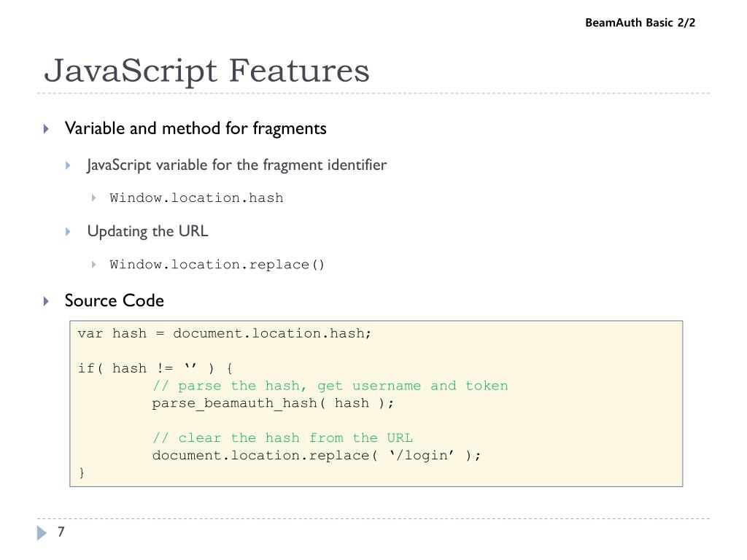The height and width of the screenshot is (560, 747).
Task: Click the 'Updating the URL' sub-bullet
Action: tap(147, 231)
